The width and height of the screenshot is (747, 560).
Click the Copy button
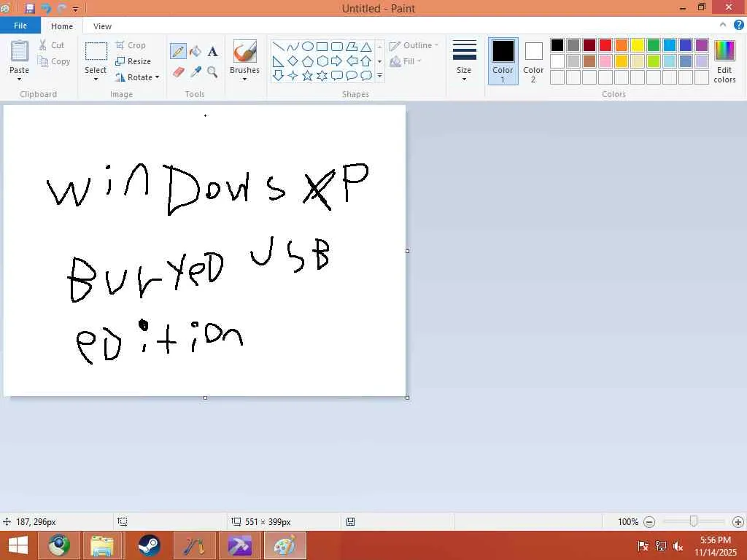54,61
